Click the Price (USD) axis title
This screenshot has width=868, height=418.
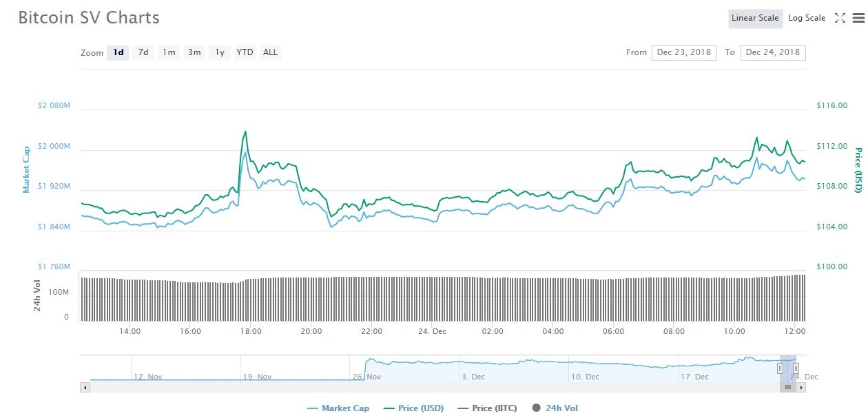click(858, 170)
